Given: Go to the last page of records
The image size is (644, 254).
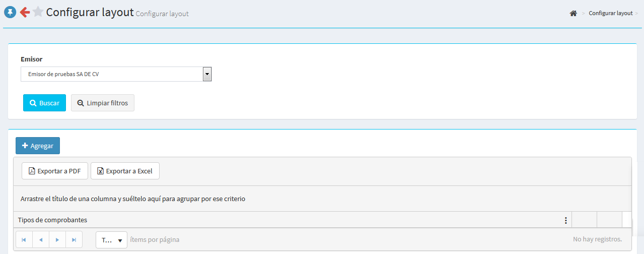Looking at the screenshot, I should click(74, 240).
